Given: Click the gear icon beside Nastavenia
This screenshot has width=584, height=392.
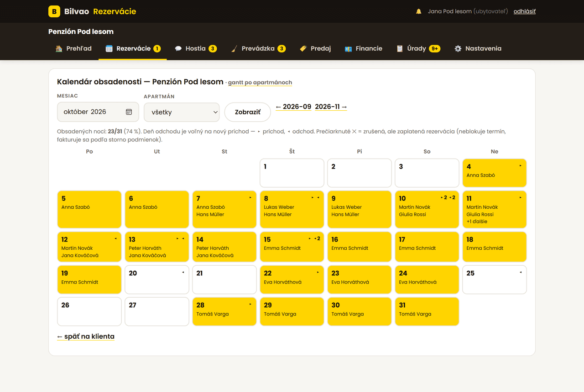Looking at the screenshot, I should click(x=458, y=48).
